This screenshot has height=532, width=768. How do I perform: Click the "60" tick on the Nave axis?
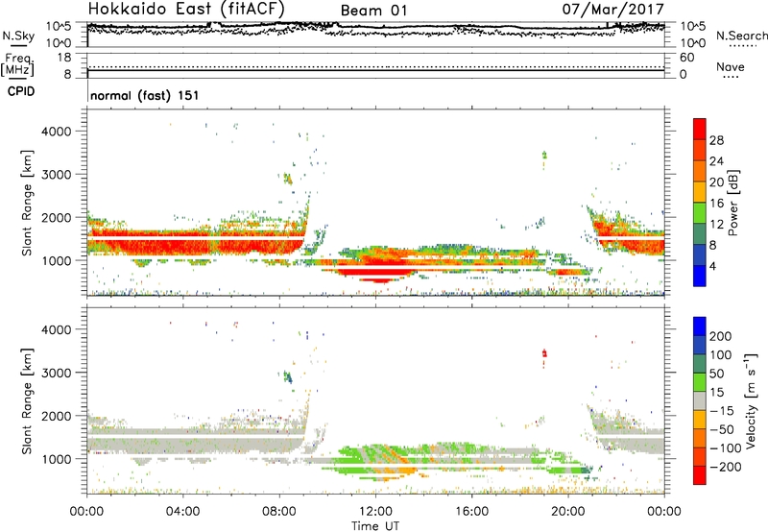point(686,58)
